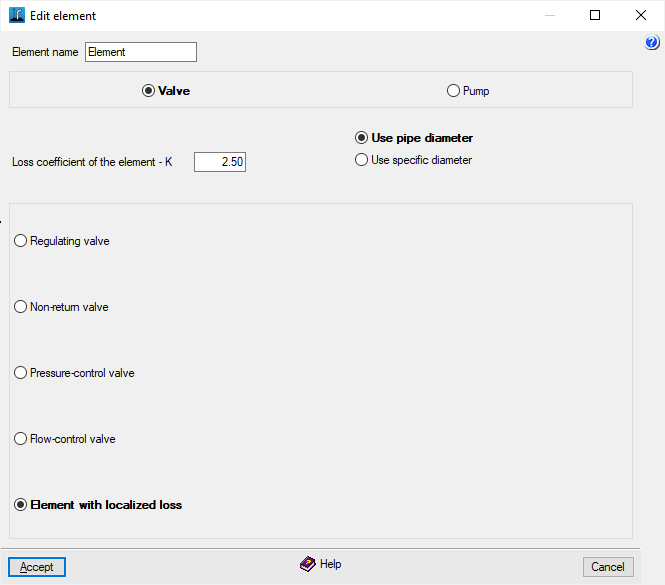Click the Cancel button
665x585 pixels.
point(608,567)
